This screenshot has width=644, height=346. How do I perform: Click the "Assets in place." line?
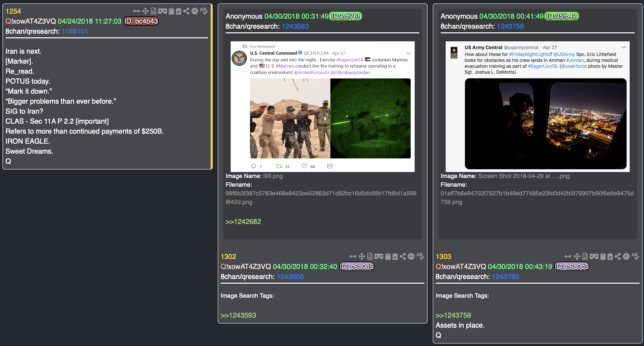460,325
